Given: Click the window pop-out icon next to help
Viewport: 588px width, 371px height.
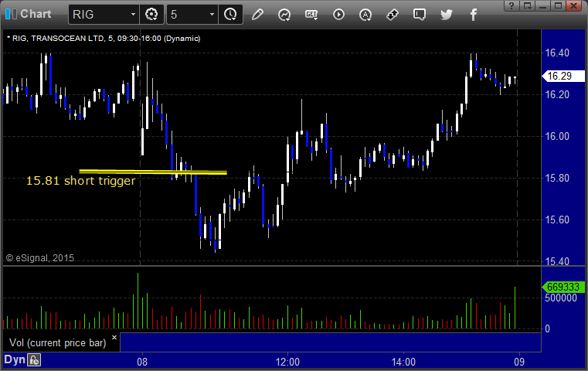Looking at the screenshot, I should 528,5.
